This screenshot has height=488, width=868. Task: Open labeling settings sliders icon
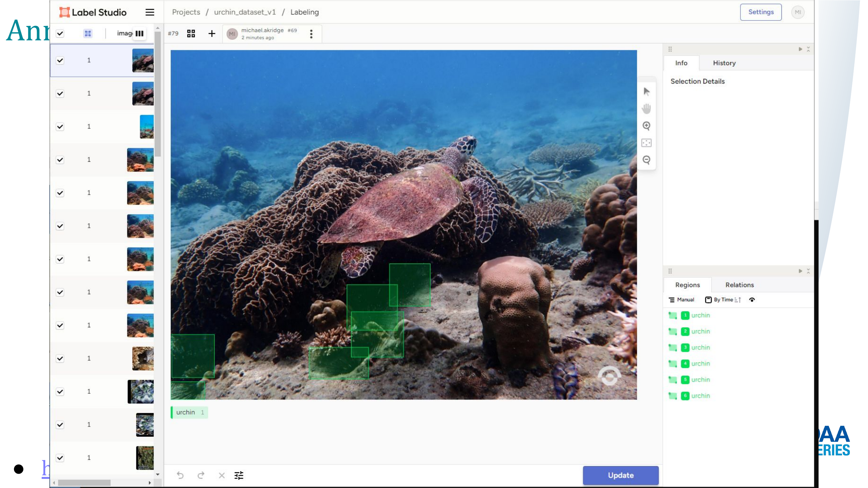pos(239,475)
